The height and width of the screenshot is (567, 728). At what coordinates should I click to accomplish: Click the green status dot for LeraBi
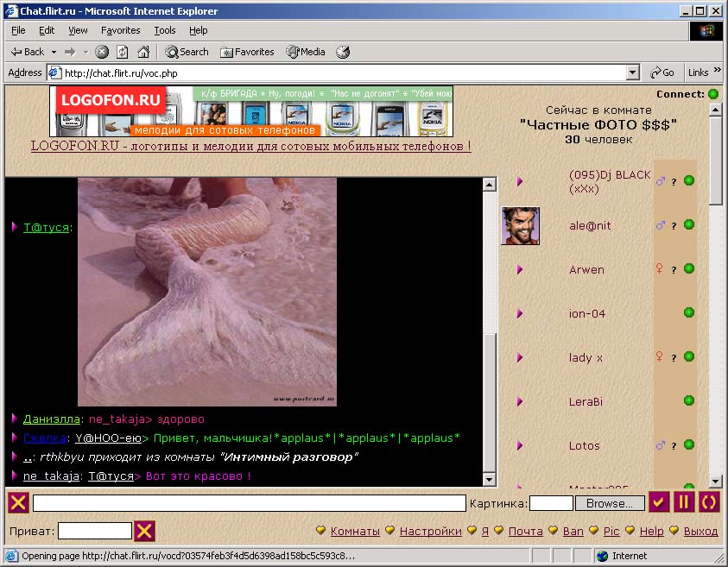689,400
